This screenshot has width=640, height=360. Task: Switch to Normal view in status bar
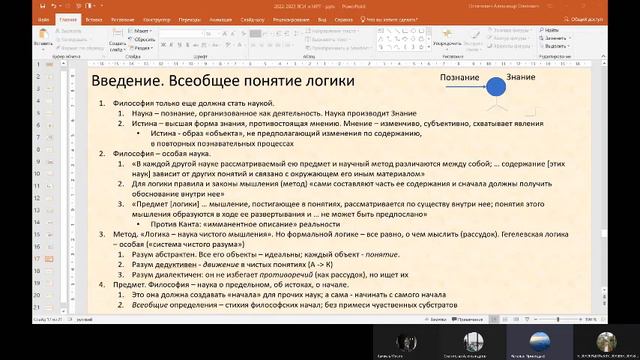[x=494, y=320]
